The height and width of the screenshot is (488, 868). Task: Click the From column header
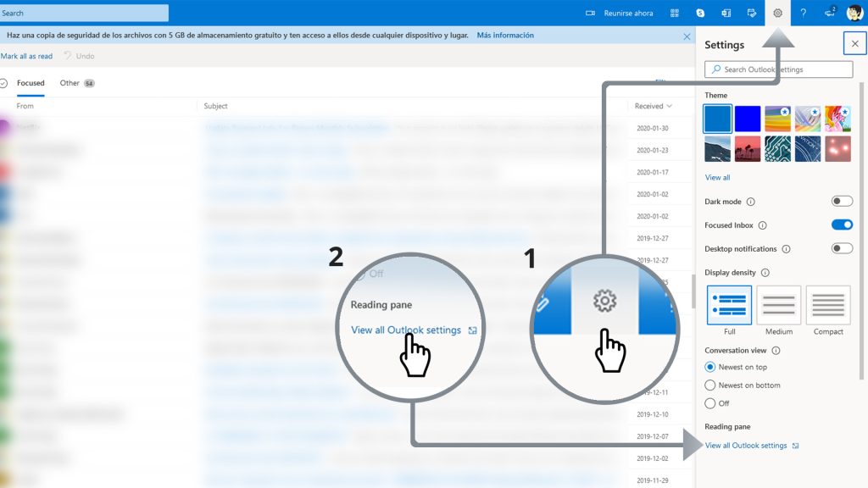tap(25, 106)
